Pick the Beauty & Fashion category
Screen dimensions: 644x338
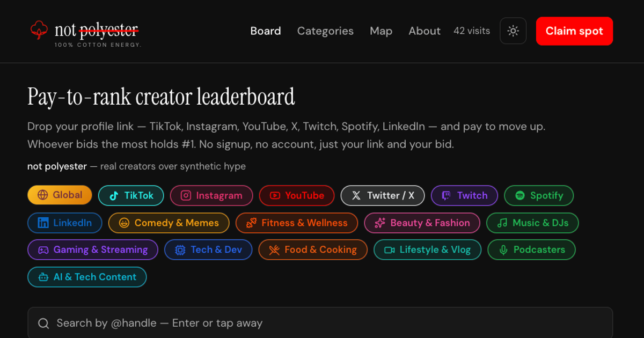click(x=422, y=223)
